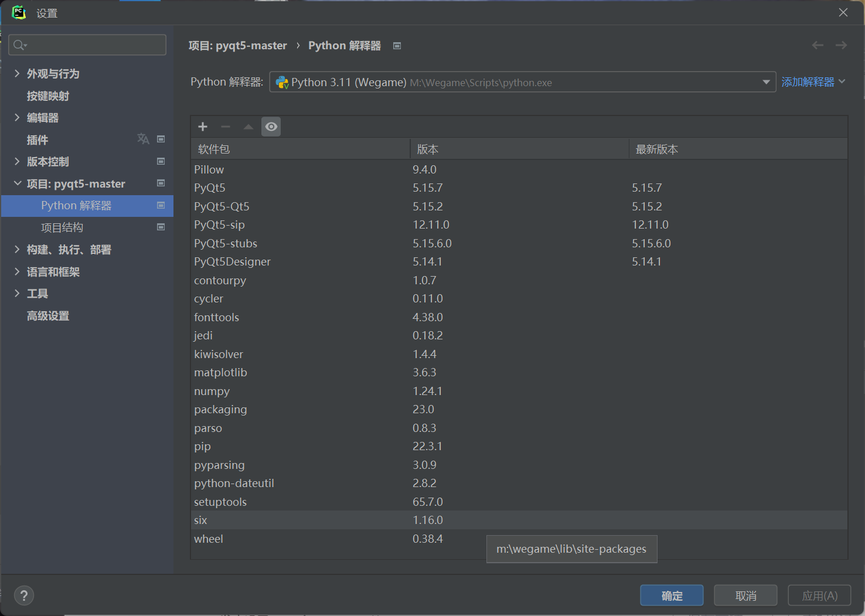865x616 pixels.
Task: Click the forward navigation arrow
Action: [841, 45]
